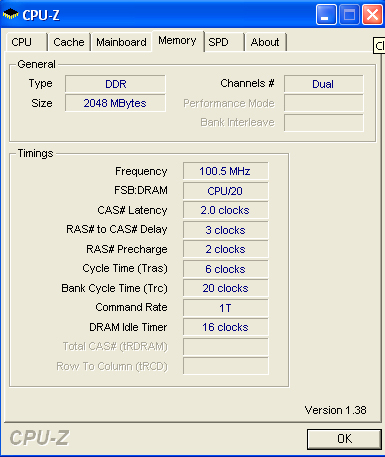Click the Size field showing 2048 MBytes
Image resolution: width=385 pixels, height=457 pixels.
115,103
